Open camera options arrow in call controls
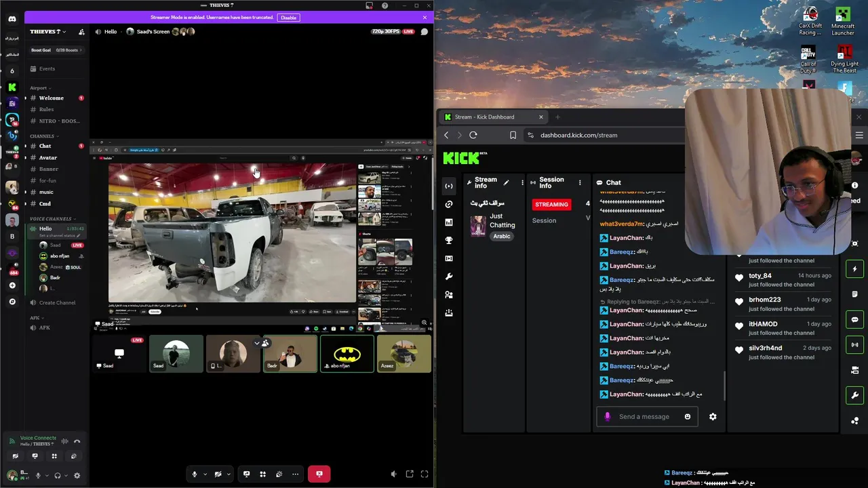This screenshot has width=868, height=488. (x=229, y=474)
